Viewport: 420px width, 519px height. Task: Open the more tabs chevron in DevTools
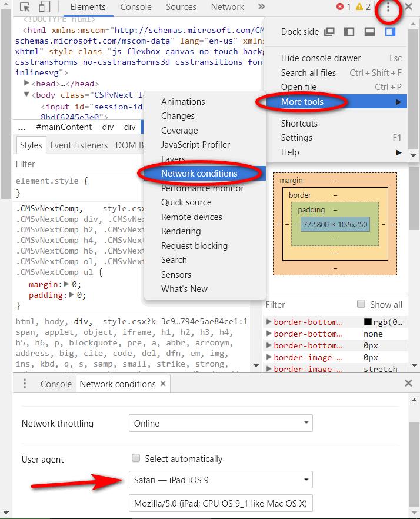point(261,6)
